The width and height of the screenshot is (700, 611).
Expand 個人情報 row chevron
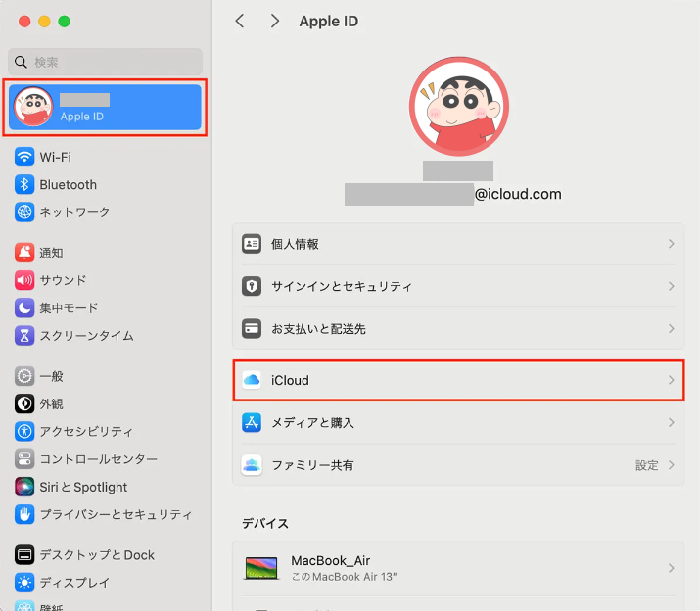coord(671,244)
